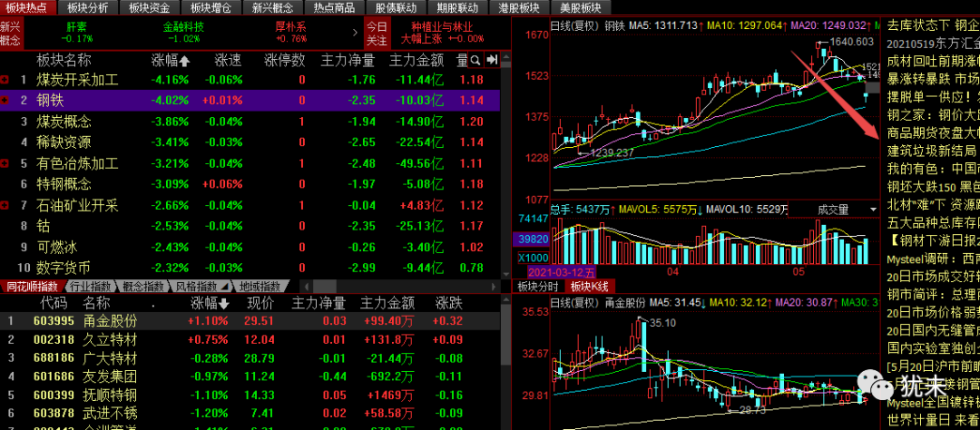This screenshot has height=430, width=980.
Task: Select the 数字货币 sector row
Action: pyautogui.click(x=250, y=269)
